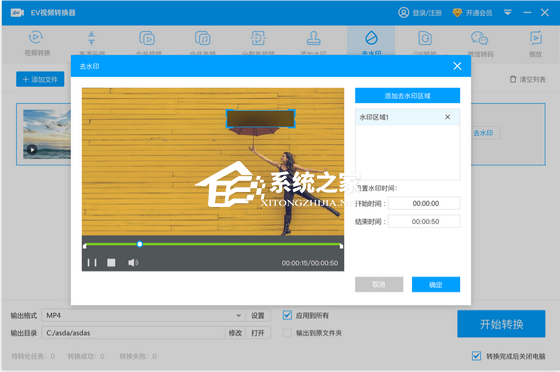
Task: Click the 登录/注册 user icon
Action: (x=404, y=13)
